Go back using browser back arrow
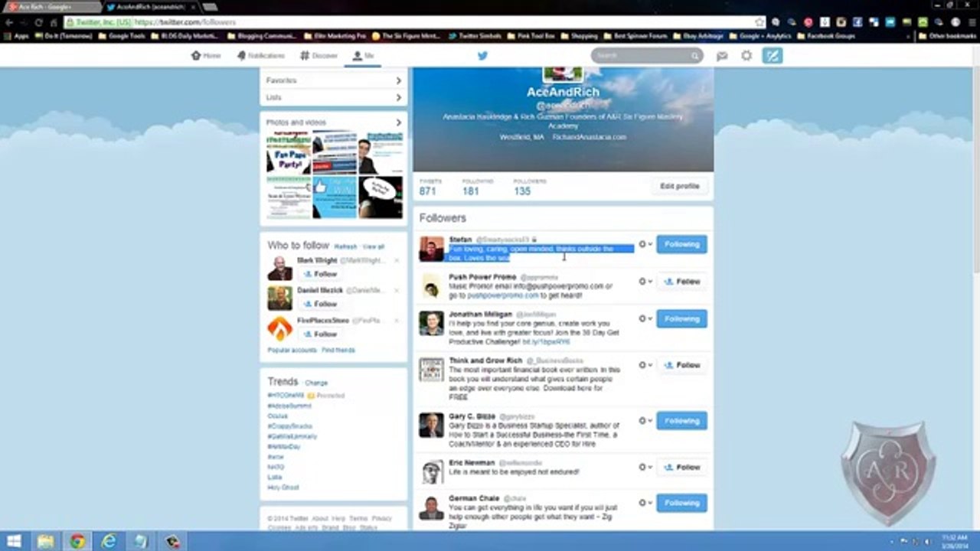 click(x=9, y=22)
